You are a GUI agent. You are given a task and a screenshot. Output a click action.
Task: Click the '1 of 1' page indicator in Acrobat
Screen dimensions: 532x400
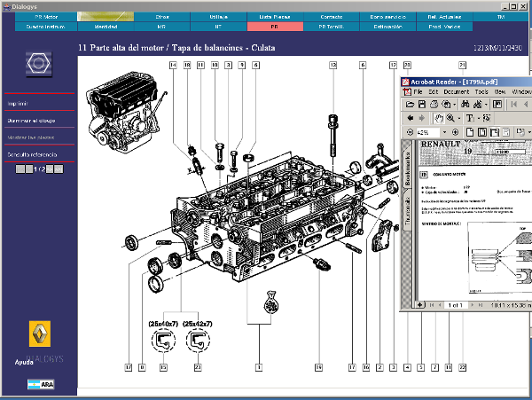[456, 305]
